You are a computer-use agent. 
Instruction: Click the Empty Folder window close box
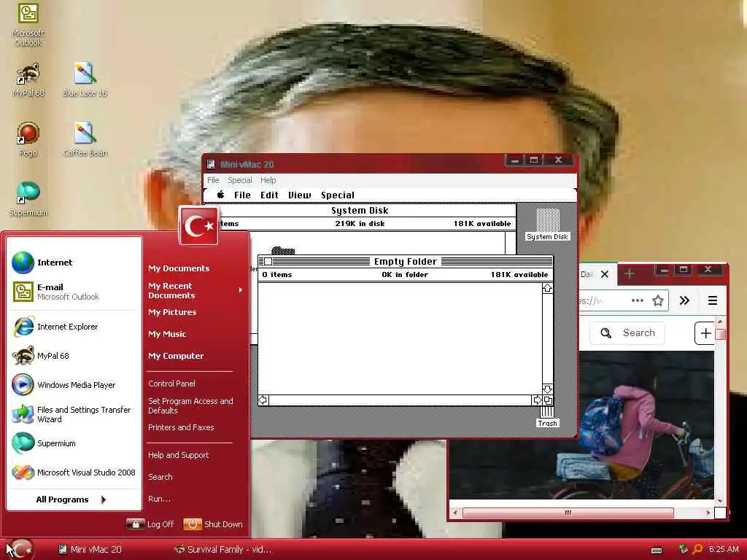[x=268, y=261]
